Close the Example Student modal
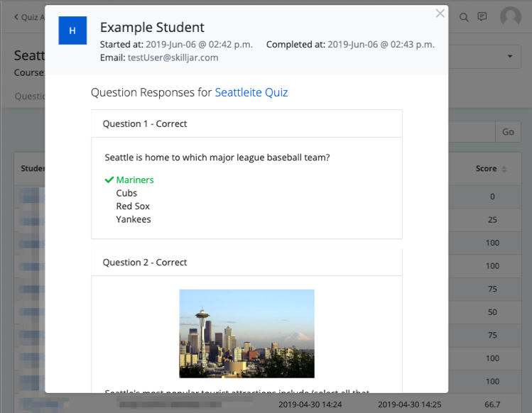This screenshot has width=532, height=413. 440,13
